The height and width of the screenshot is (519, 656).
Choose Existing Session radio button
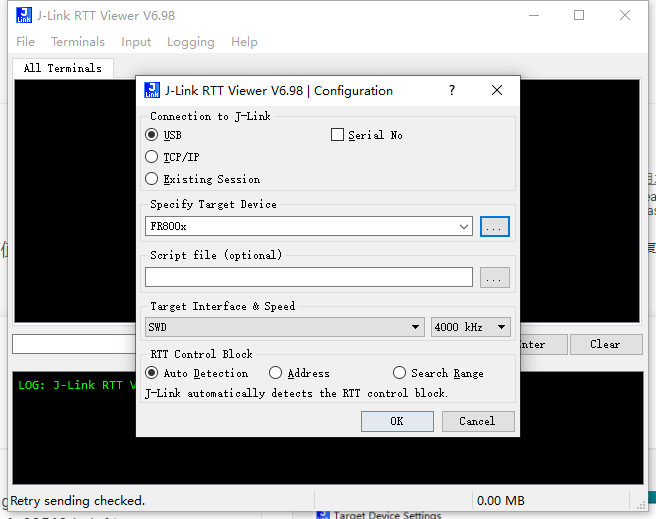click(x=151, y=179)
